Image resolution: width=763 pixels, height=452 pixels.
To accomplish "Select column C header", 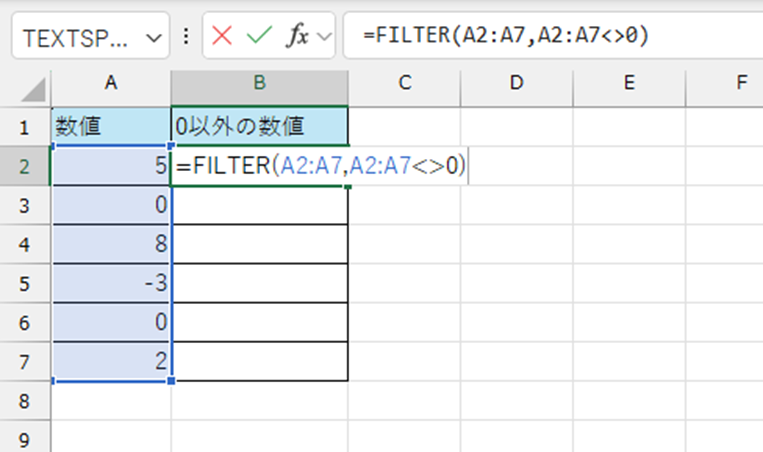I will [x=405, y=84].
